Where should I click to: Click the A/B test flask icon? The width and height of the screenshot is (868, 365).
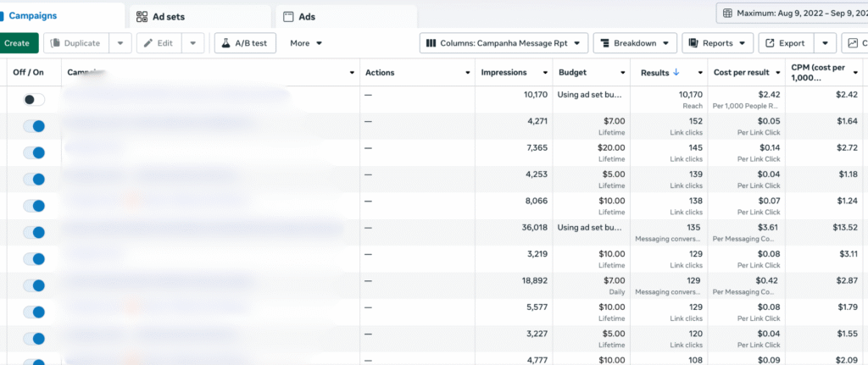(x=229, y=43)
